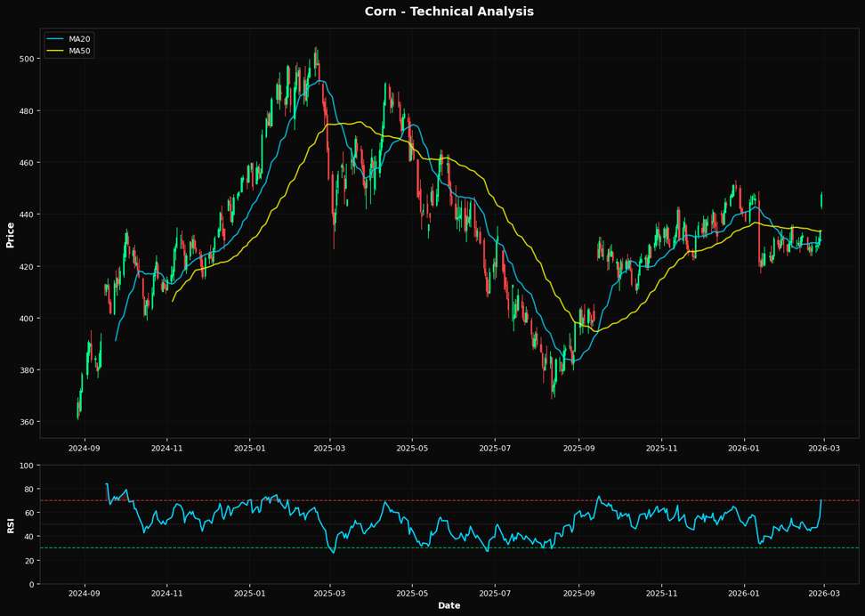Click the 100 tick on RSI axis

(28, 466)
